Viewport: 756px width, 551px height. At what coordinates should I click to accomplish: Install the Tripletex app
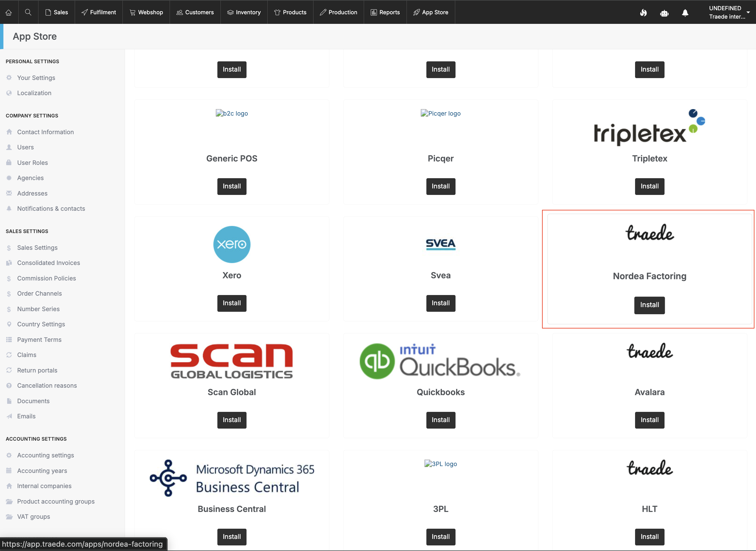[x=650, y=186]
